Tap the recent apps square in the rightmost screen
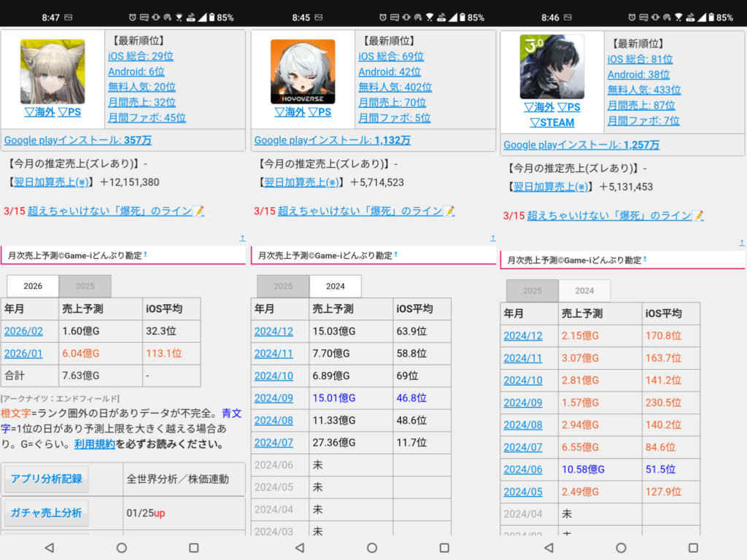 point(693,548)
